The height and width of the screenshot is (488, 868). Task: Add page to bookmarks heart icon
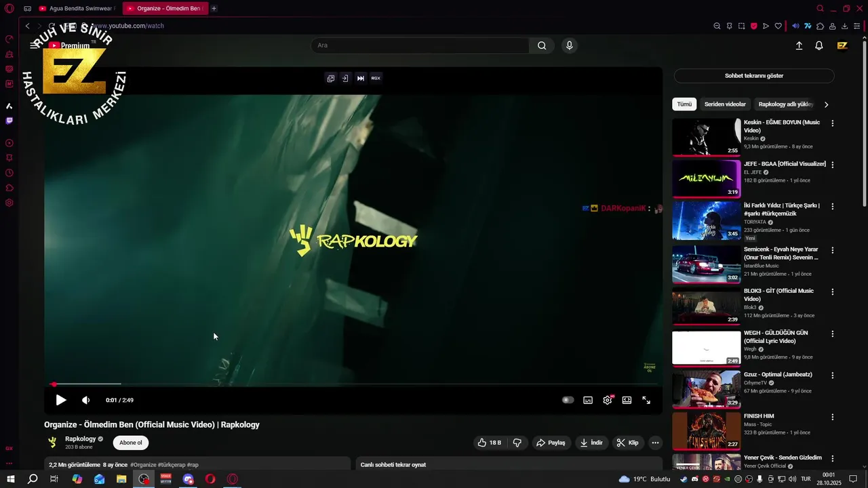[x=778, y=26]
